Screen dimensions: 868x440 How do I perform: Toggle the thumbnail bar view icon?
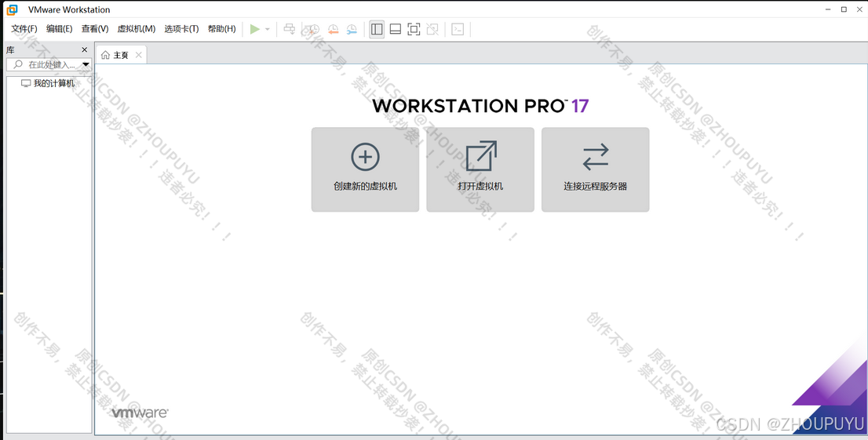pyautogui.click(x=396, y=29)
